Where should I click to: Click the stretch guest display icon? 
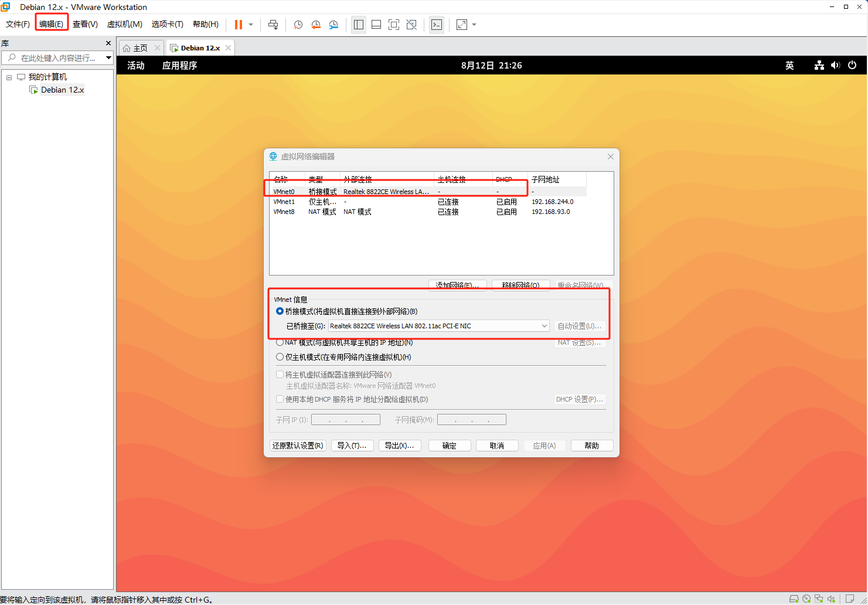click(x=462, y=25)
